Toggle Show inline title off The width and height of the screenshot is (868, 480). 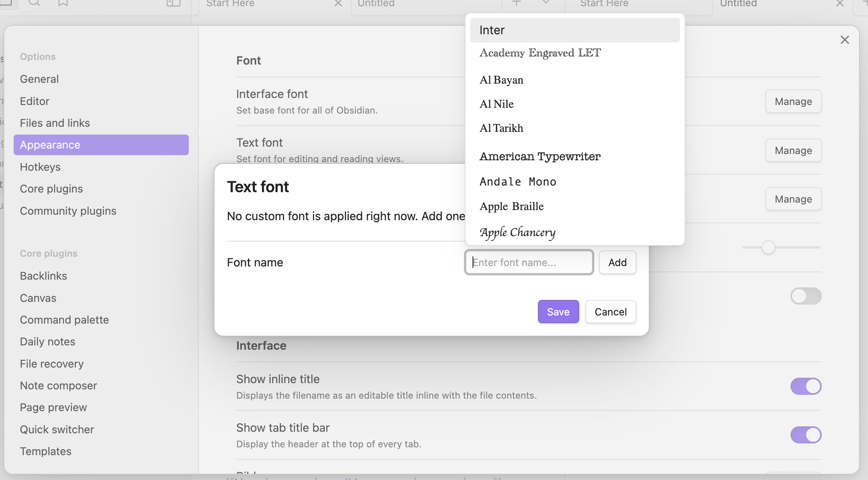point(805,386)
